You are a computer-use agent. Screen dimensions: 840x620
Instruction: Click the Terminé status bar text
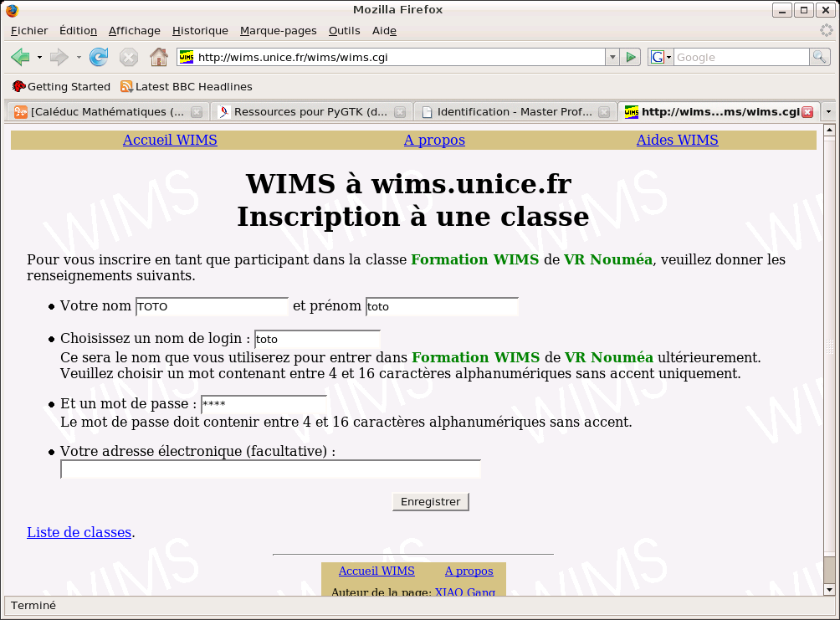(x=33, y=606)
